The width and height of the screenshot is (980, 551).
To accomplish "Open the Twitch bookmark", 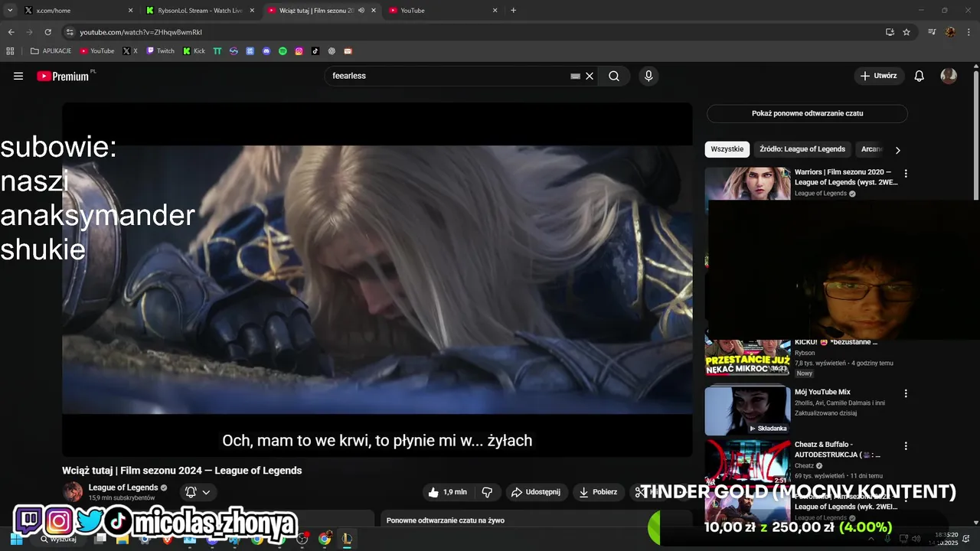I will [x=161, y=51].
